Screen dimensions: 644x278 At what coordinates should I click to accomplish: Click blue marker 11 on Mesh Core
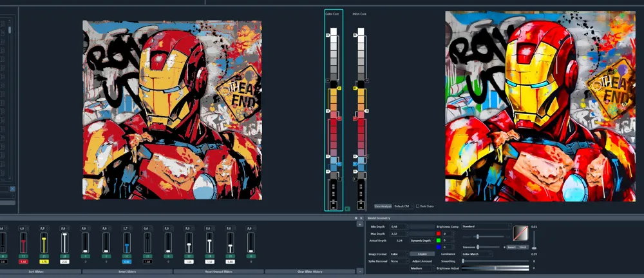click(355, 164)
